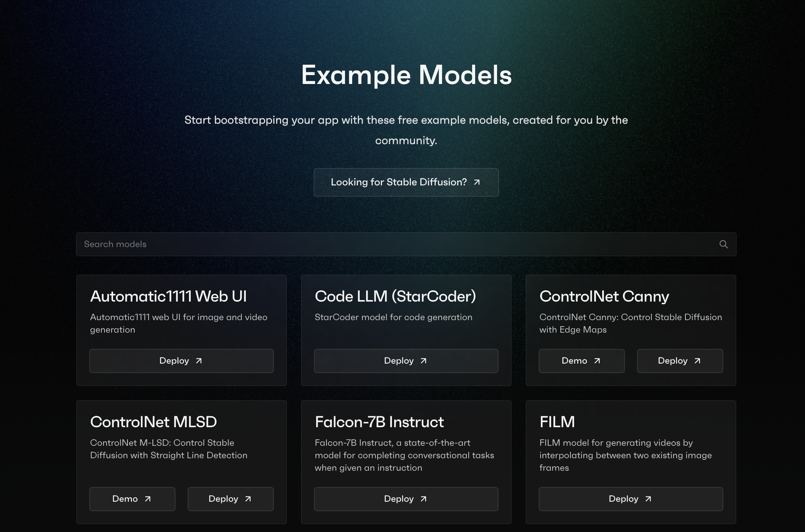This screenshot has height=532, width=805.
Task: Click the search magnifier icon
Action: [x=723, y=244]
